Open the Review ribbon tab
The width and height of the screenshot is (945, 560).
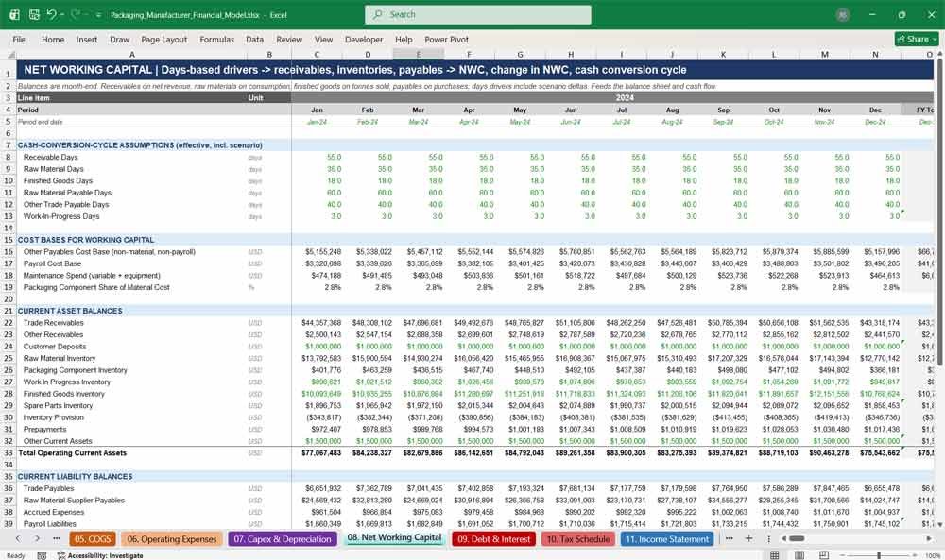(289, 39)
